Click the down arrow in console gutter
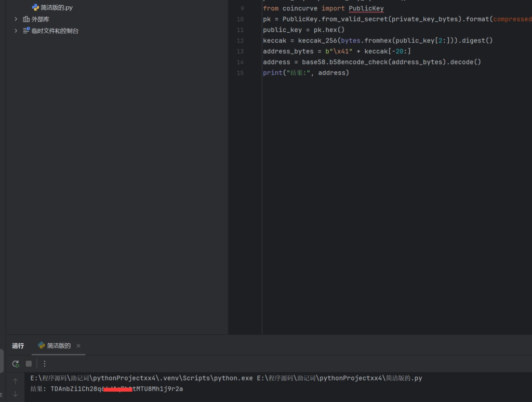This screenshot has height=402, width=532. click(x=15, y=394)
